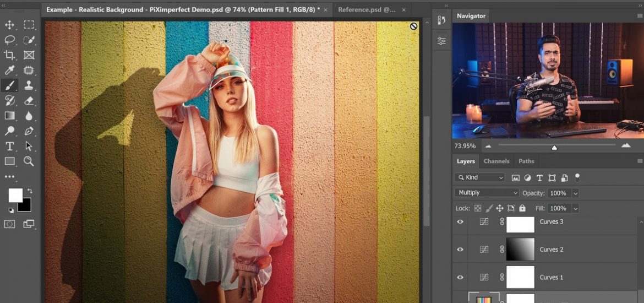Select the Move tool
Image resolution: width=644 pixels, height=303 pixels.
pyautogui.click(x=9, y=25)
